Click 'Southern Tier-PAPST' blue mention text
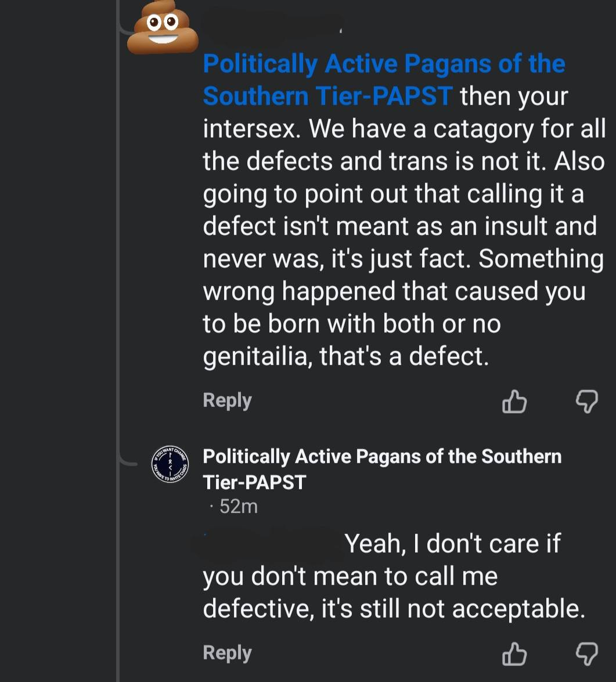Viewport: 616px width, 682px height. point(327,96)
